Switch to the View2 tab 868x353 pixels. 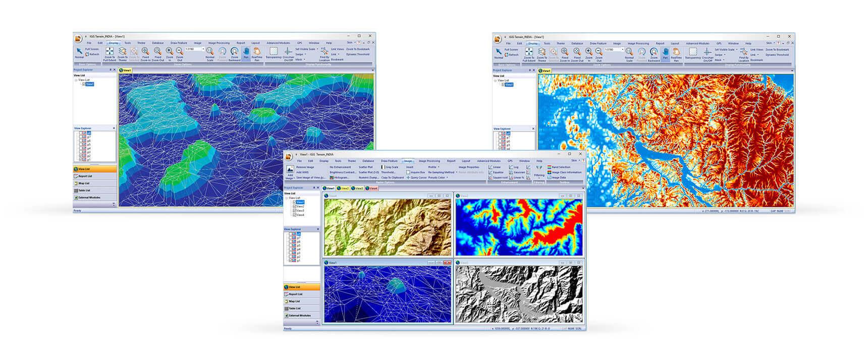click(x=343, y=189)
